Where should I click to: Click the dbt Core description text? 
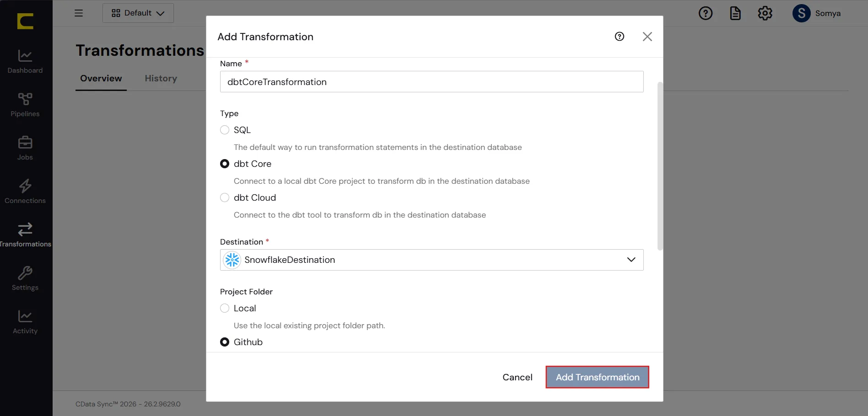click(x=382, y=181)
